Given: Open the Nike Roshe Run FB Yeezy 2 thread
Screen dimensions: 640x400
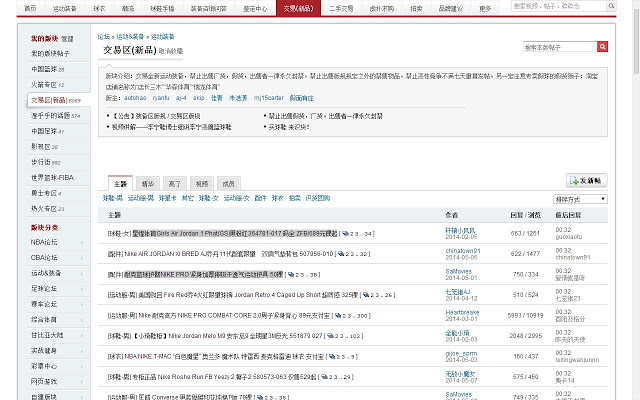Looking at the screenshot, I should (x=224, y=377).
